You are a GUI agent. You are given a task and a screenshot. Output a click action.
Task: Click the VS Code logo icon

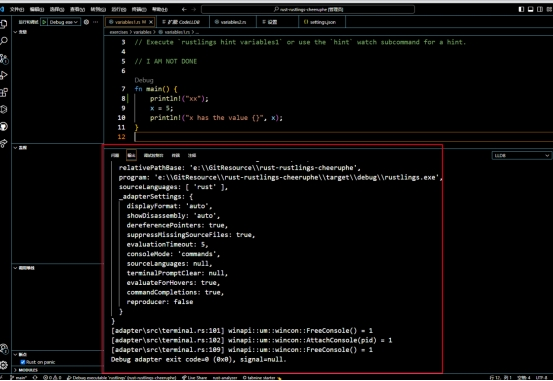tap(2, 9)
